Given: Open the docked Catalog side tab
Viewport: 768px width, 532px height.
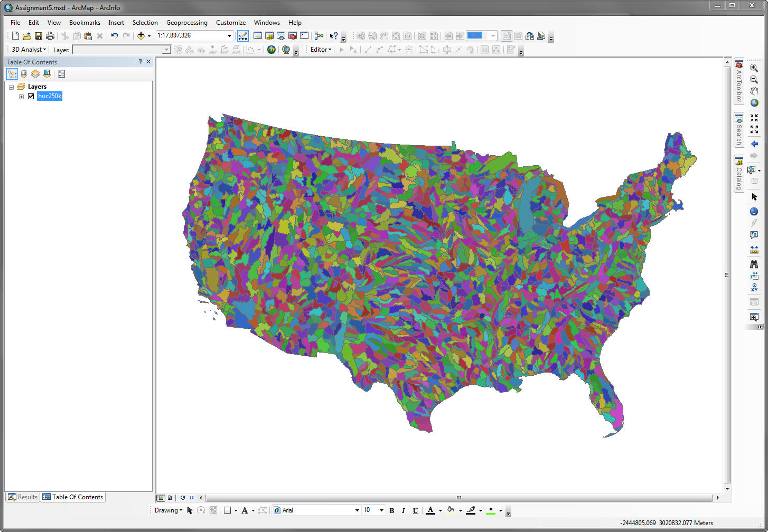Looking at the screenshot, I should [739, 174].
